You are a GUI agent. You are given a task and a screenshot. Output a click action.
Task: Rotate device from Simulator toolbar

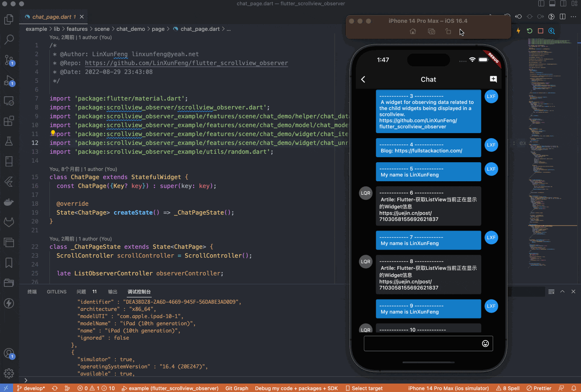[x=448, y=32]
